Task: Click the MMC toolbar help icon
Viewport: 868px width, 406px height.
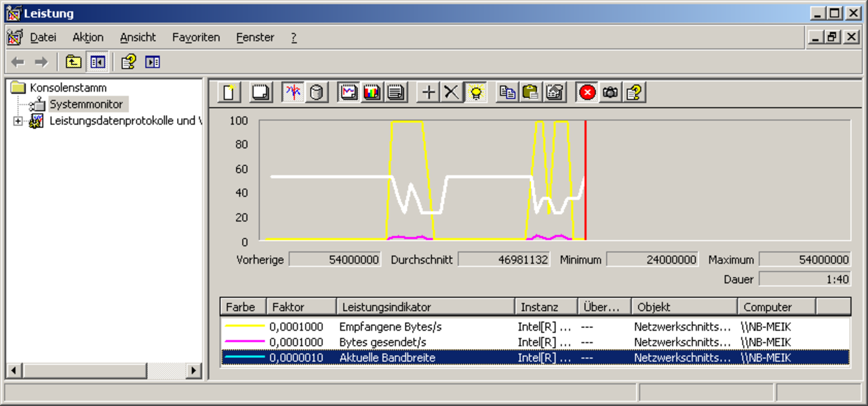Action: [x=129, y=62]
